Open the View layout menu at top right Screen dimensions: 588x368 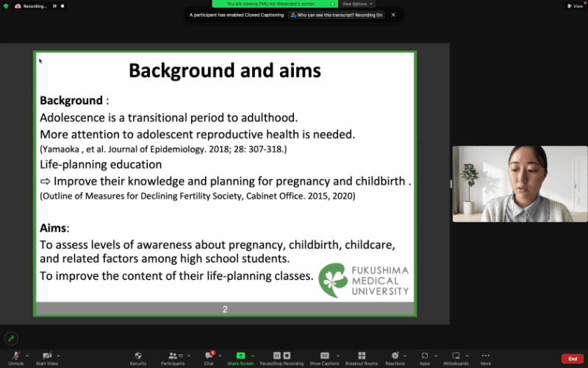574,6
